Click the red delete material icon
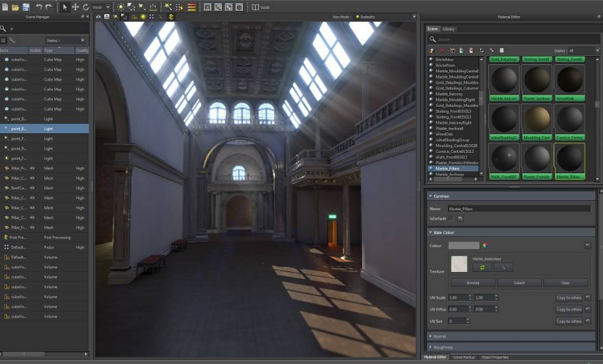The width and height of the screenshot is (603, 364). [442, 51]
